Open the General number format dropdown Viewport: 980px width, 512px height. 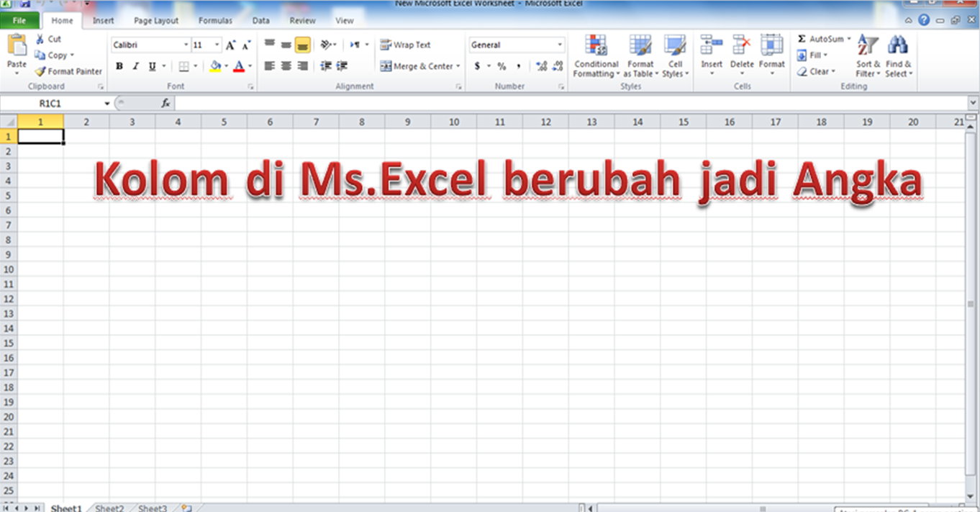tap(560, 45)
